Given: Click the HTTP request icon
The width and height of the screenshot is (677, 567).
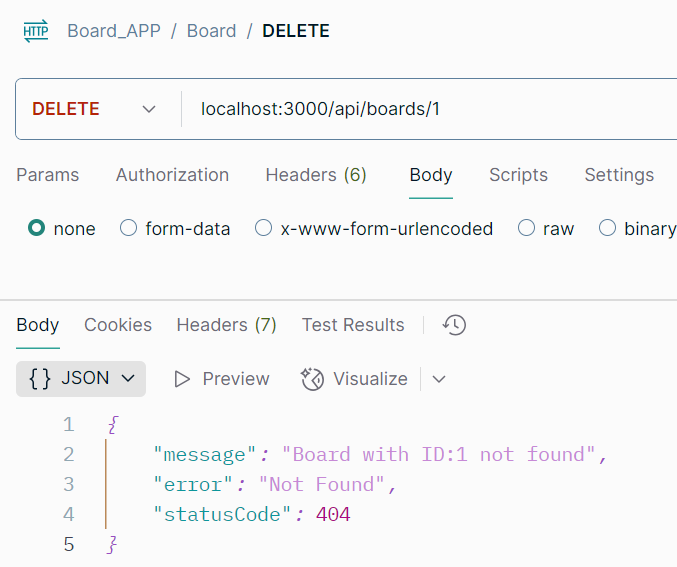Looking at the screenshot, I should pyautogui.click(x=36, y=31).
